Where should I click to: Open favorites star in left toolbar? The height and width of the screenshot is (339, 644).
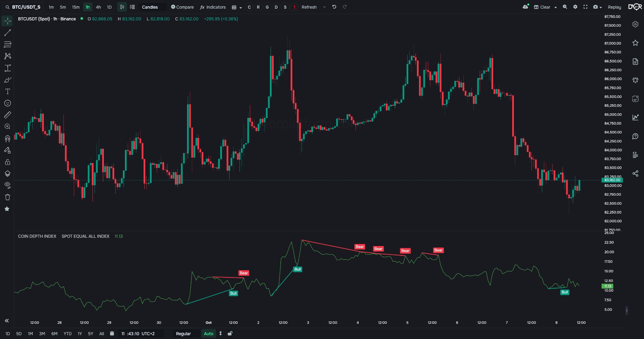(7, 209)
